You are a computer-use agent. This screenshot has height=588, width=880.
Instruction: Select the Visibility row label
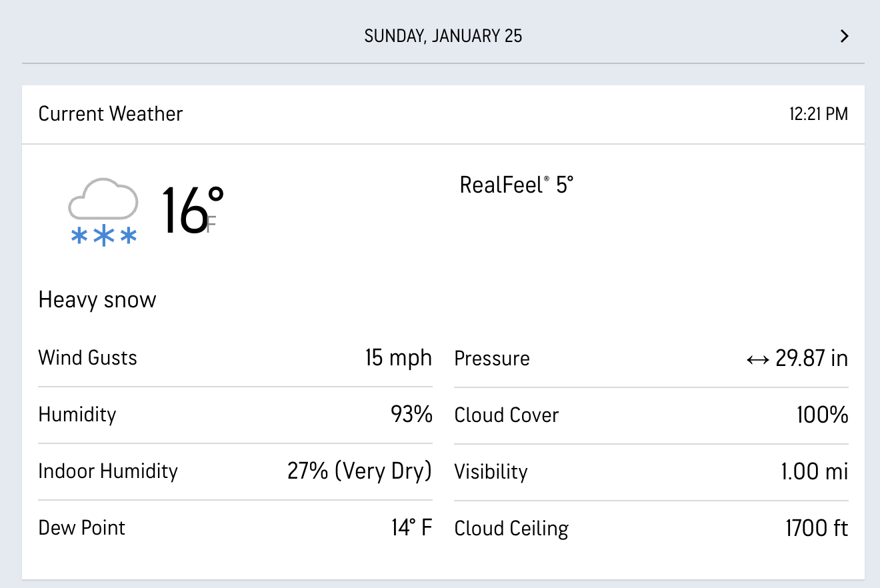tap(491, 472)
